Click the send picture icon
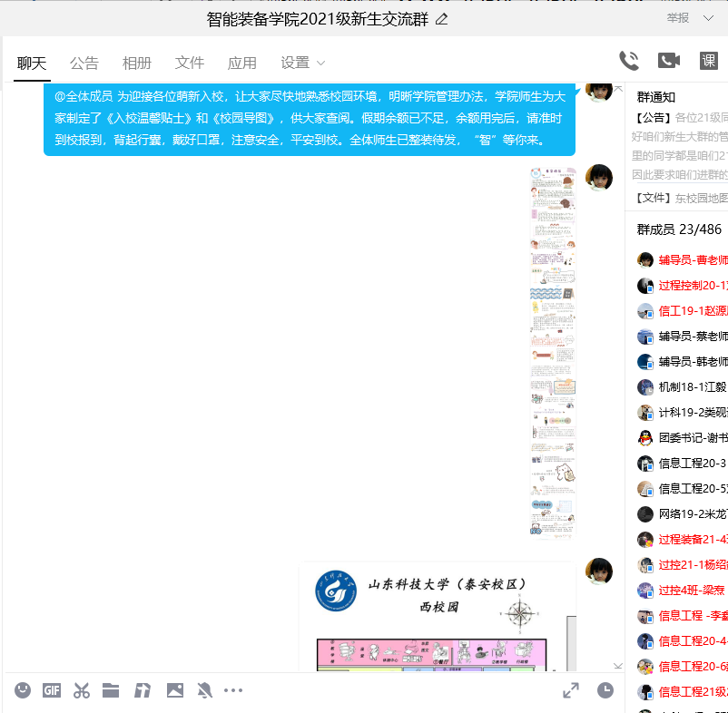Viewport: 728px width, 713px height. coord(175,690)
